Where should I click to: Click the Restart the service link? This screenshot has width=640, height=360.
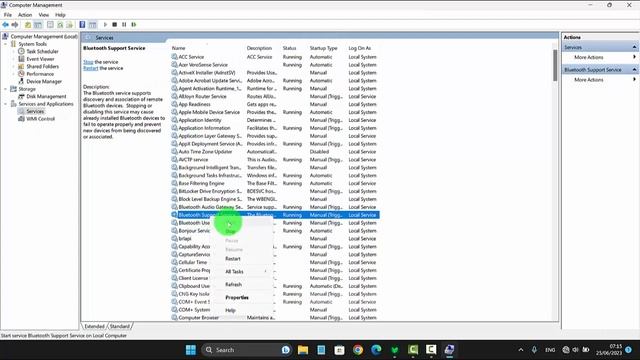point(91,68)
